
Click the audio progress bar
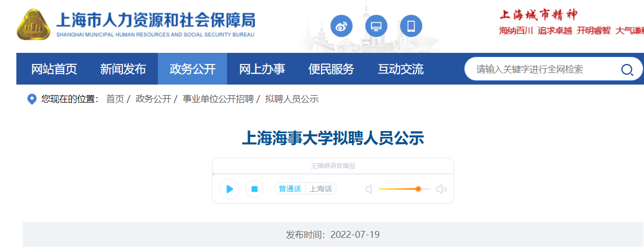click(x=333, y=173)
